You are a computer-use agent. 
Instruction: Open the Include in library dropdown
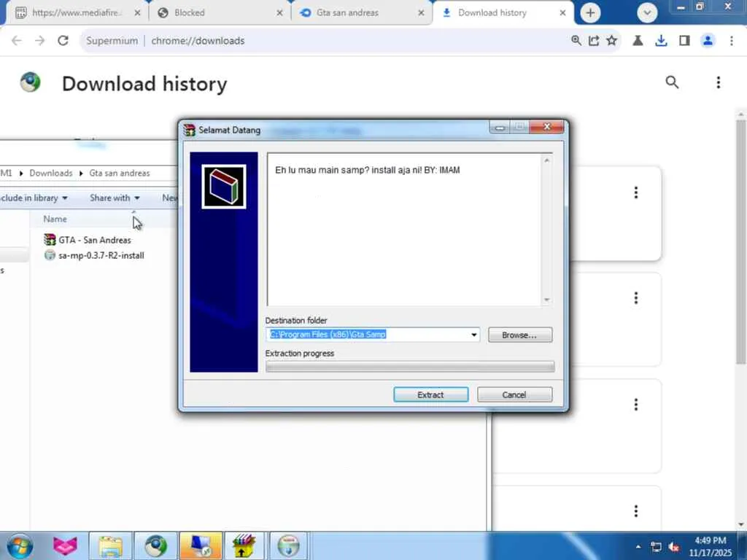pos(34,198)
